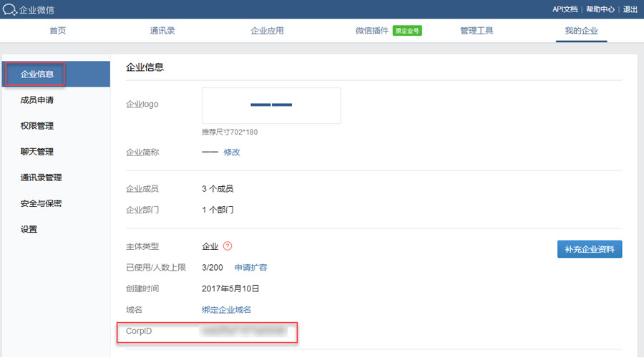Click 修改 next to 企业简称
The height and width of the screenshot is (358, 644).
(x=232, y=152)
